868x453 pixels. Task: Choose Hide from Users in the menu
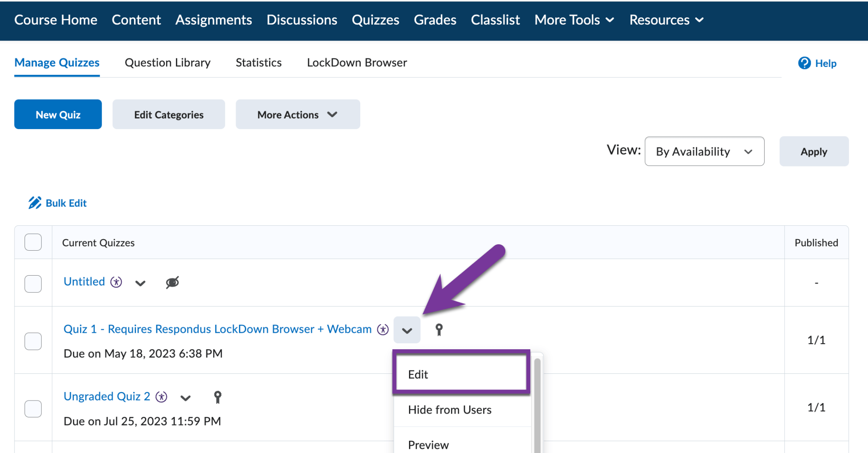[450, 409]
